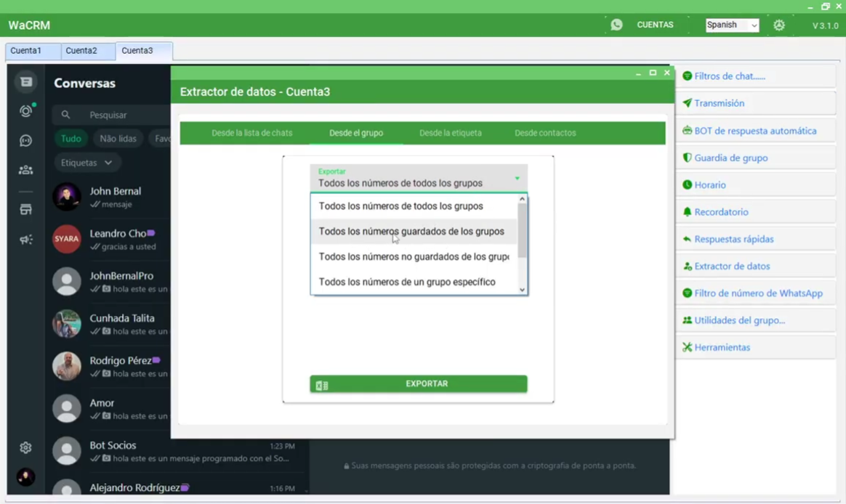846x504 pixels.
Task: Open the Herramientas tools panel
Action: point(722,347)
